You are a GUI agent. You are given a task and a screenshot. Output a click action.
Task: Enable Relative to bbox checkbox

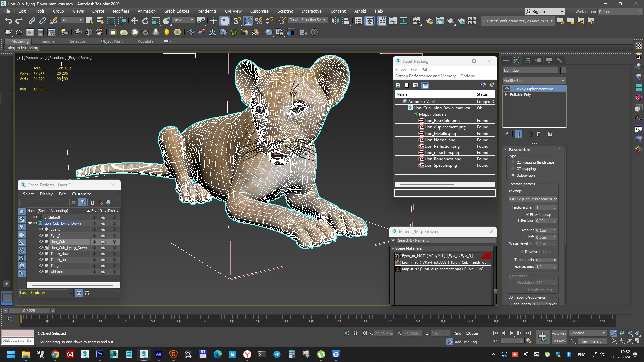[x=522, y=252]
